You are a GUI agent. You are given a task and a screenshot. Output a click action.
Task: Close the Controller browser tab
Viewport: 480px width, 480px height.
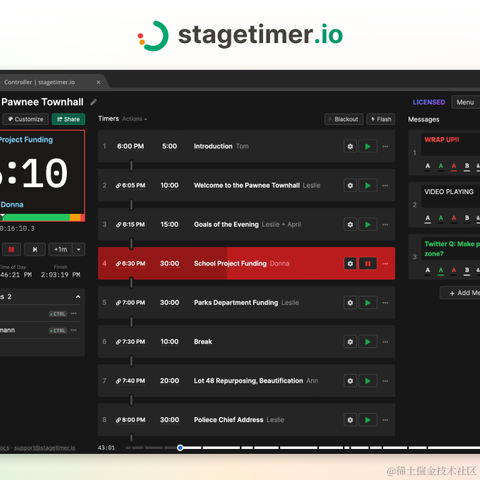pyautogui.click(x=98, y=82)
